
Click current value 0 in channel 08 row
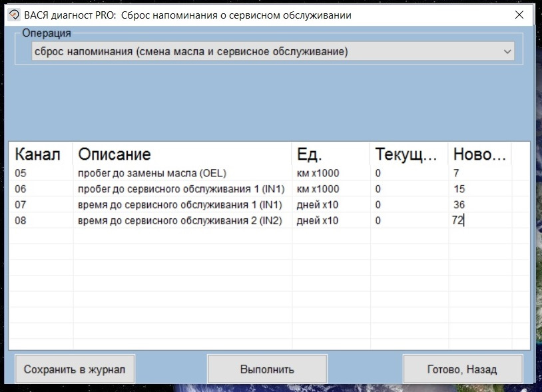(378, 221)
